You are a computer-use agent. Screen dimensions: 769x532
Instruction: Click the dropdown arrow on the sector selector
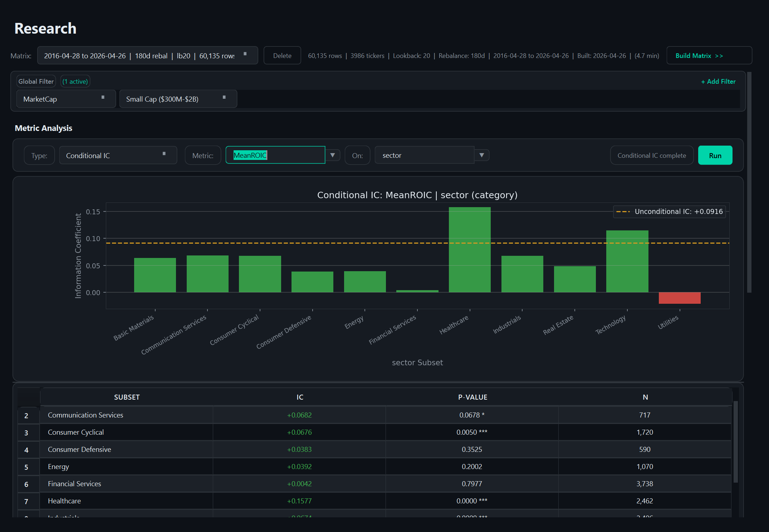pos(482,155)
